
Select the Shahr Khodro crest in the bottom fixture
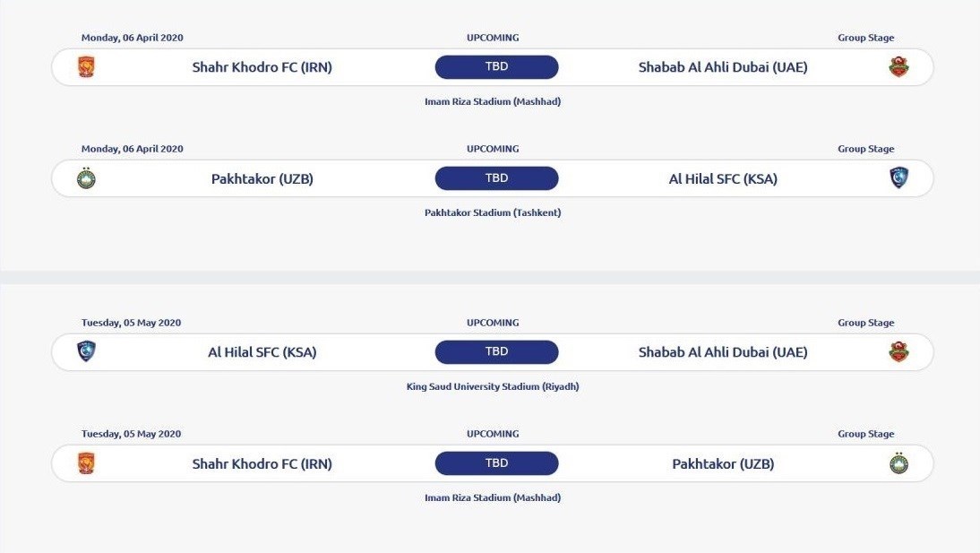click(86, 462)
